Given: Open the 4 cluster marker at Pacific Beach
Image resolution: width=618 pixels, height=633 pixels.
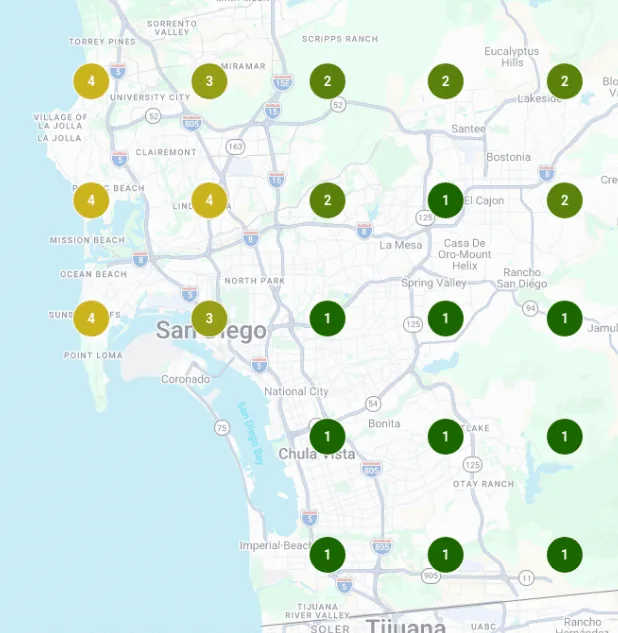Looking at the screenshot, I should (91, 200).
